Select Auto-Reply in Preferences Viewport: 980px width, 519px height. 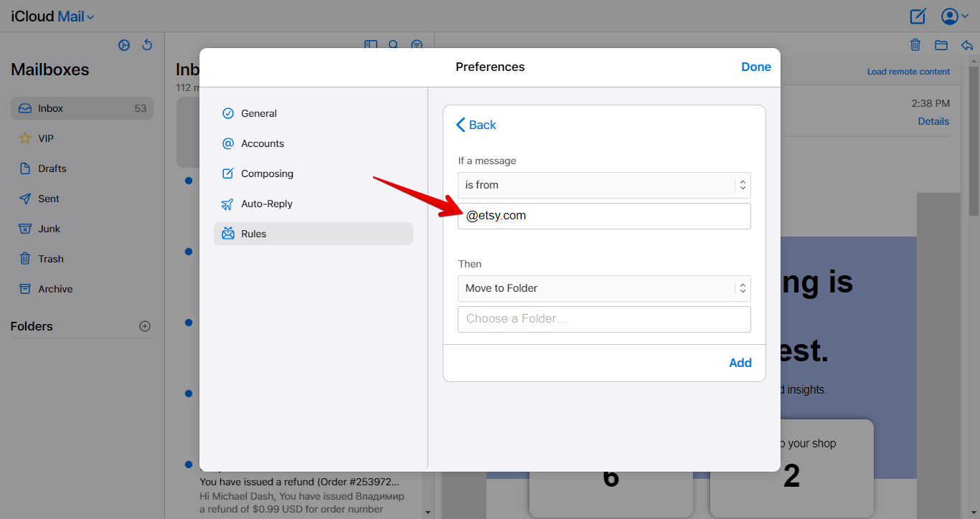[314, 204]
